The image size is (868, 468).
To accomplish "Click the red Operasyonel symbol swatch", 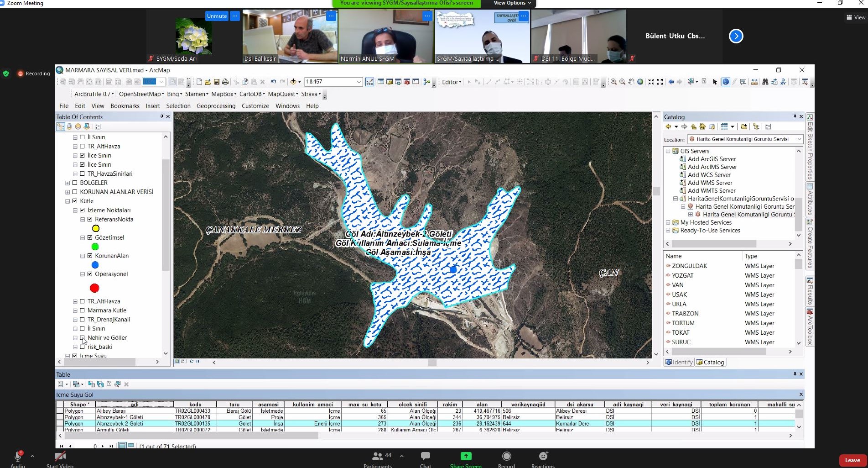I will tap(94, 288).
